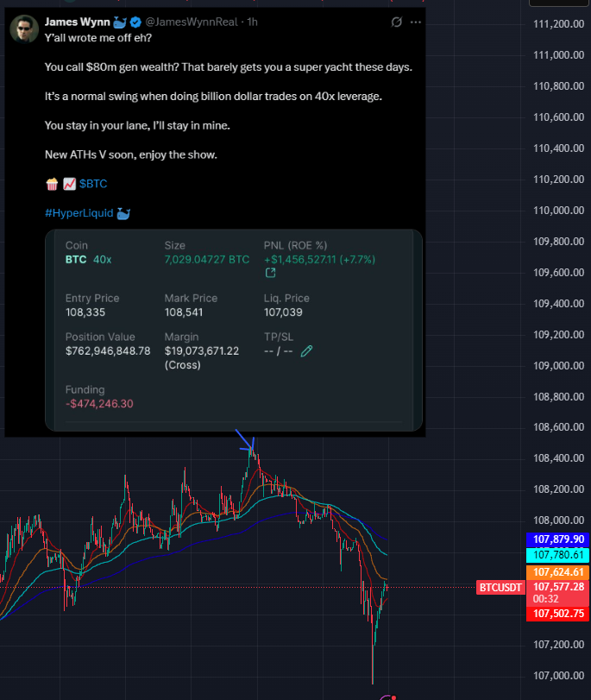Click the red indicator value 107,502.75
This screenshot has width=591, height=700.
point(558,614)
